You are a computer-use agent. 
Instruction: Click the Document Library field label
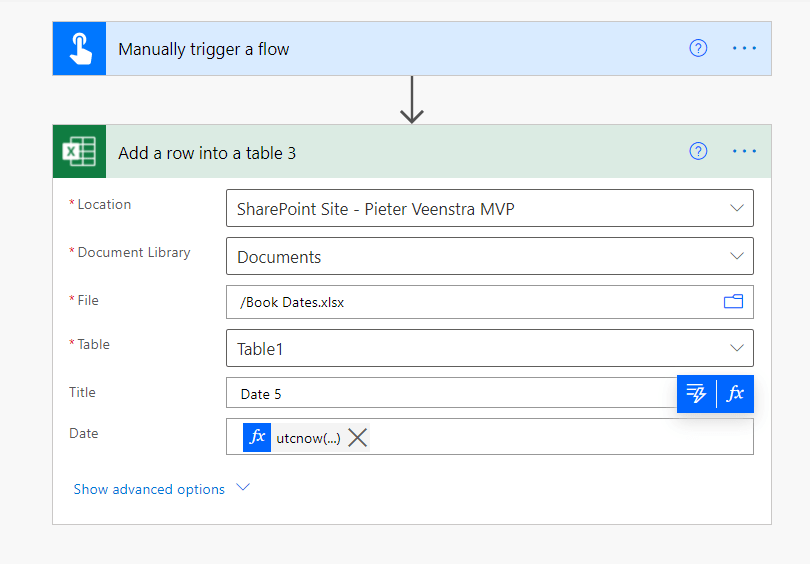pyautogui.click(x=134, y=253)
